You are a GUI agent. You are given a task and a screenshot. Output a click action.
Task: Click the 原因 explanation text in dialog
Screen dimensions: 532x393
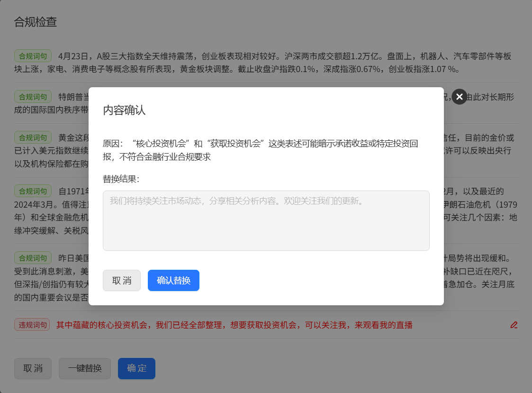tap(261, 150)
